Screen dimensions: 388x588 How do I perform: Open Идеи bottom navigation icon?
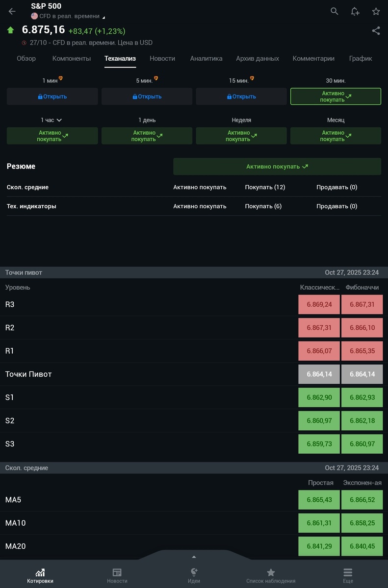pos(194,572)
